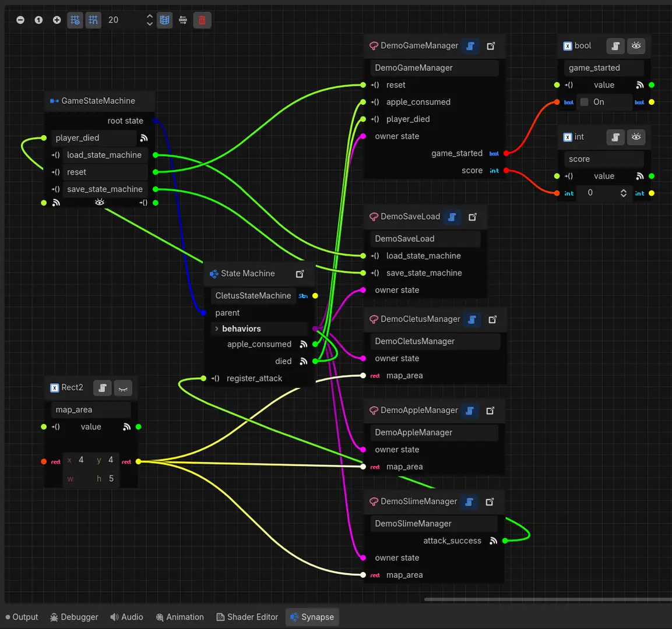This screenshot has height=629, width=672.
Task: Adjust snap distance stepper arrows
Action: [x=150, y=20]
